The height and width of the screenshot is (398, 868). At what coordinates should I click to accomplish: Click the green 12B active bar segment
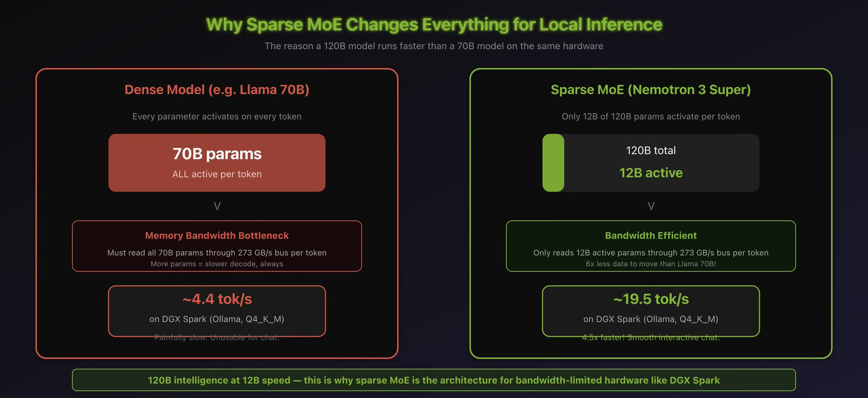[553, 163]
